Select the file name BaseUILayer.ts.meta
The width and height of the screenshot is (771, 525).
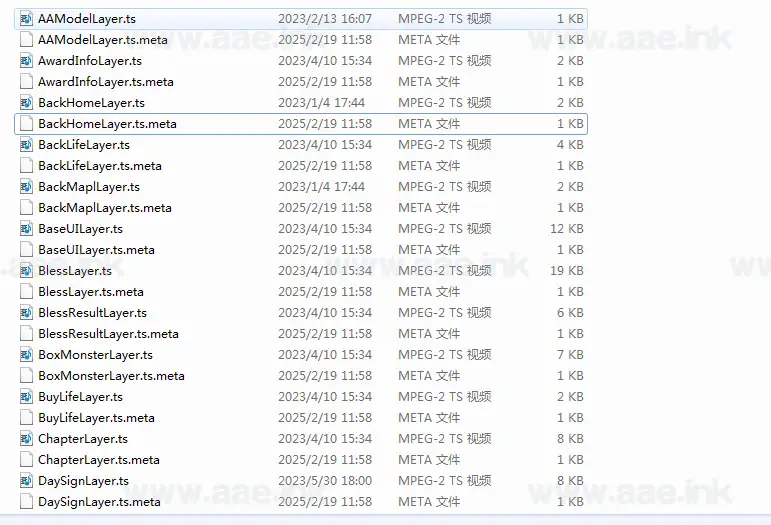coord(96,250)
